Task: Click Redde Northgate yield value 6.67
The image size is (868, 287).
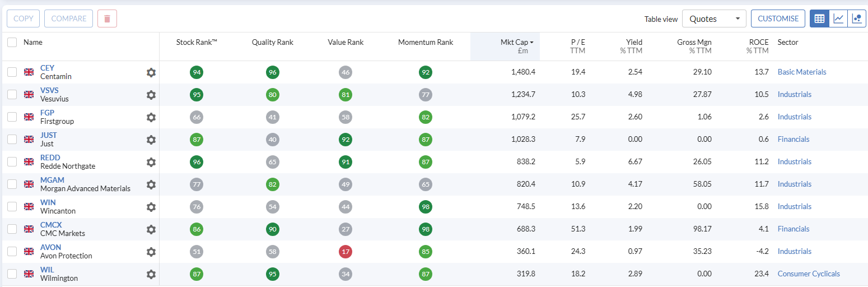Action: [635, 161]
